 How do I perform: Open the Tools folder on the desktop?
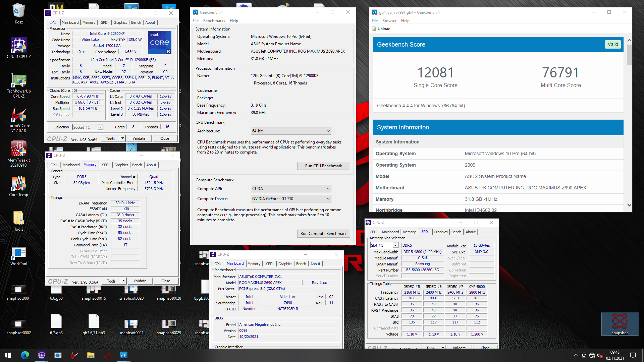click(19, 221)
